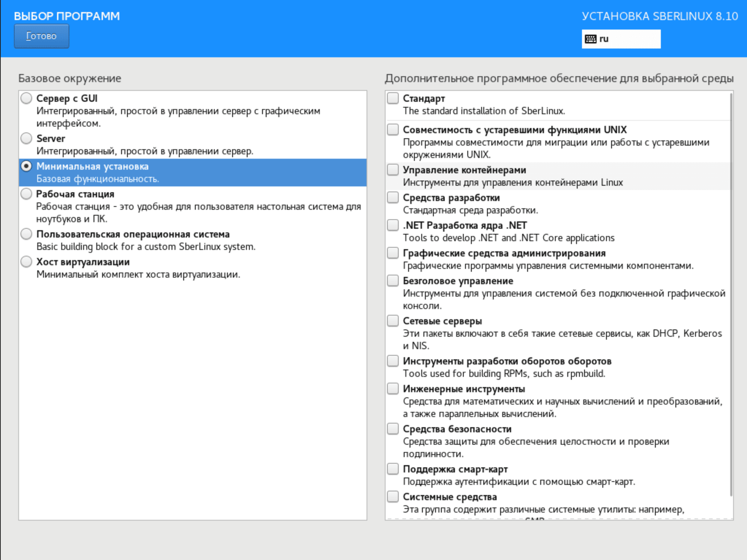Click the Безголовое управление title text
The width and height of the screenshot is (747, 560).
point(458,281)
